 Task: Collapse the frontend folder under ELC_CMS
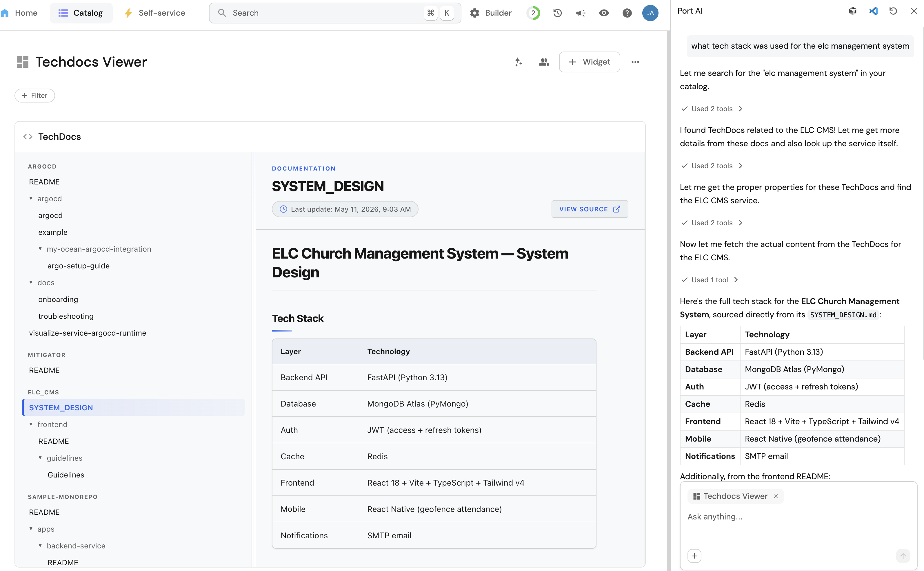(31, 424)
